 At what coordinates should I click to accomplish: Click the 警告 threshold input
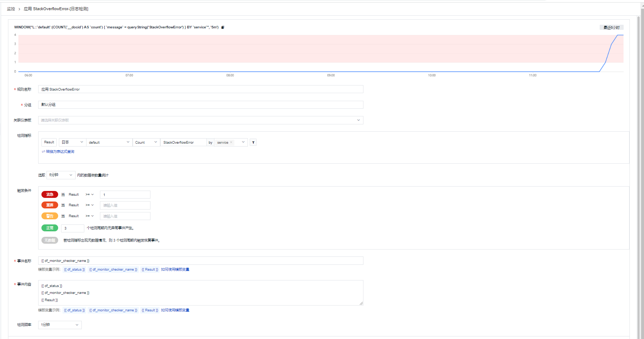click(125, 216)
